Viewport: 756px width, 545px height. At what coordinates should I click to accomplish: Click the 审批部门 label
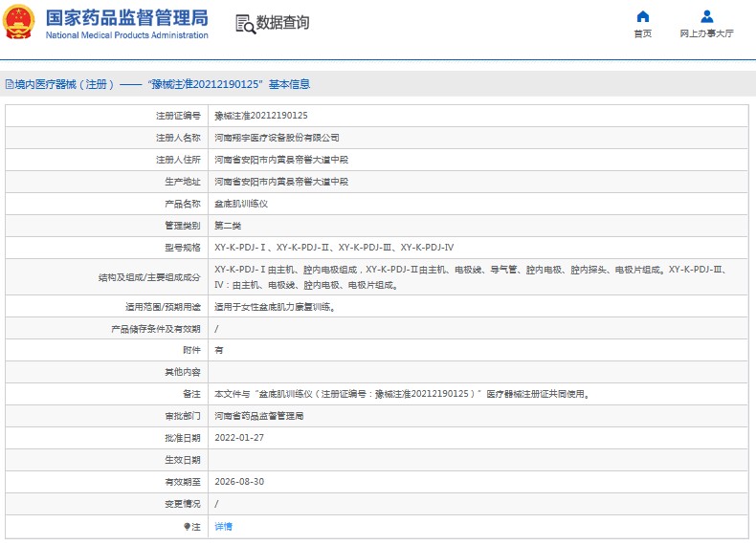click(x=182, y=416)
